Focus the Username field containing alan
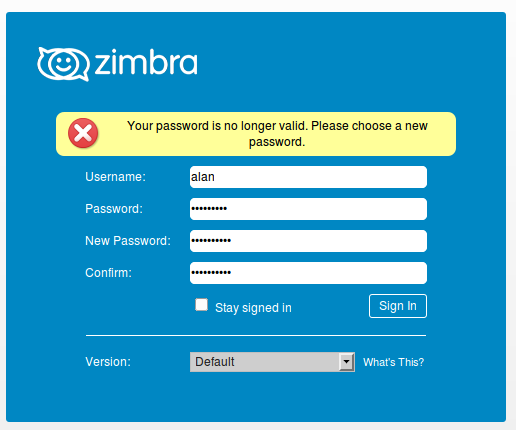 308,177
